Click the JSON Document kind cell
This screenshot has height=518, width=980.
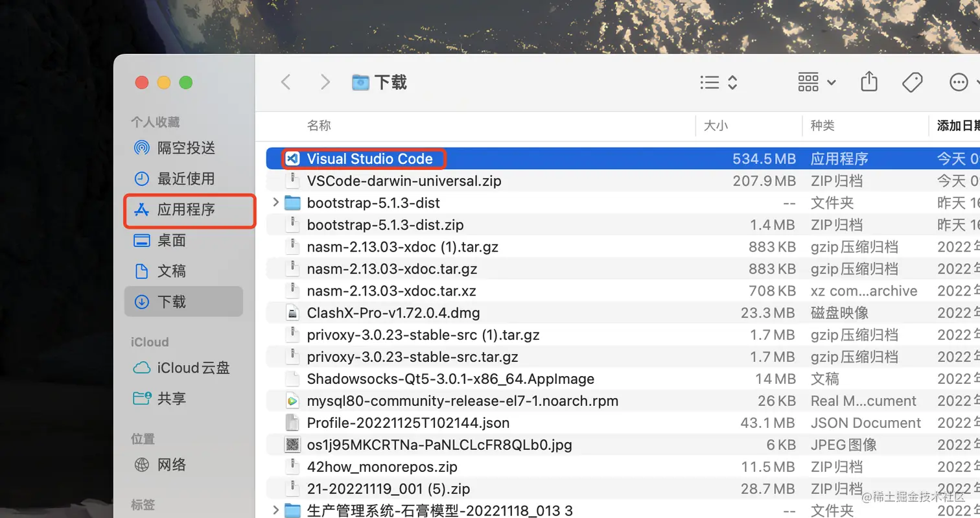coord(865,423)
